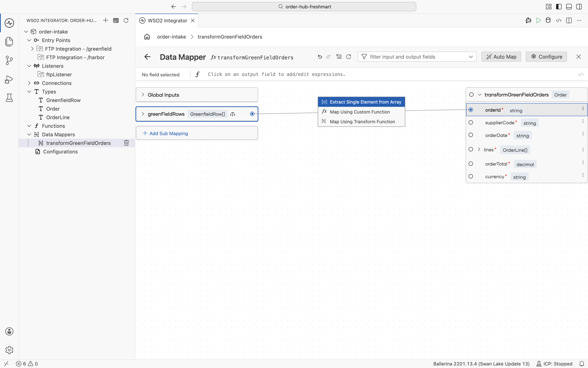Click the greenFieldRows output port

coord(252,114)
